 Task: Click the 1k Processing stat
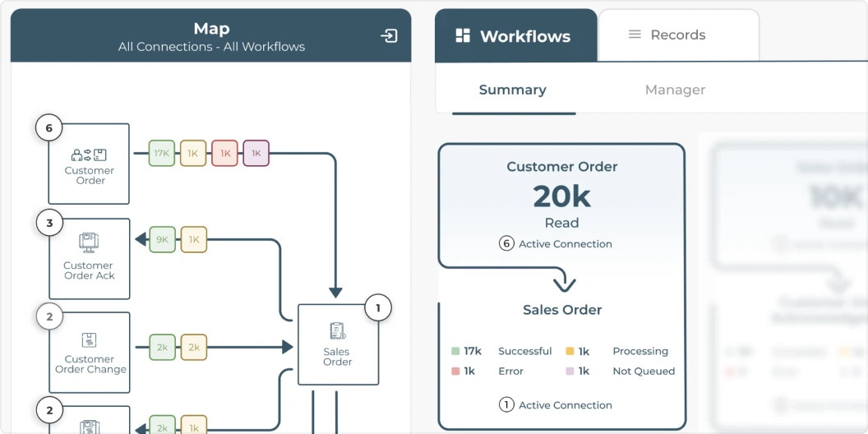click(x=616, y=351)
